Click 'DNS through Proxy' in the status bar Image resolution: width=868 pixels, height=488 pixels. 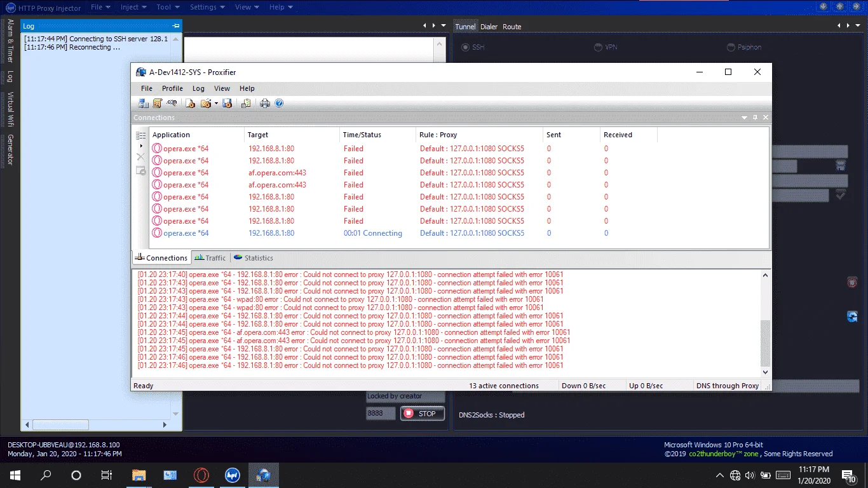pyautogui.click(x=728, y=386)
